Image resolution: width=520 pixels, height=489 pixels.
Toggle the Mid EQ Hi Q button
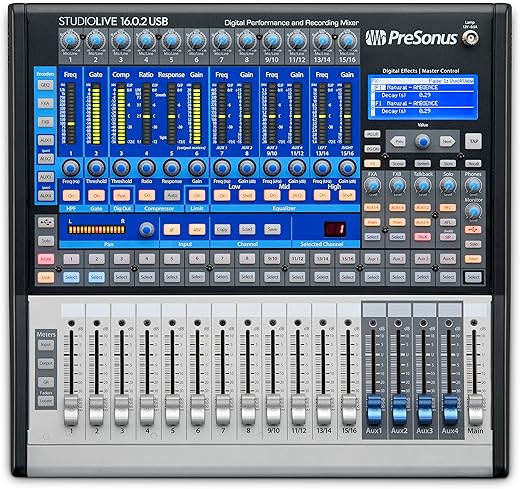pyautogui.click(x=297, y=195)
